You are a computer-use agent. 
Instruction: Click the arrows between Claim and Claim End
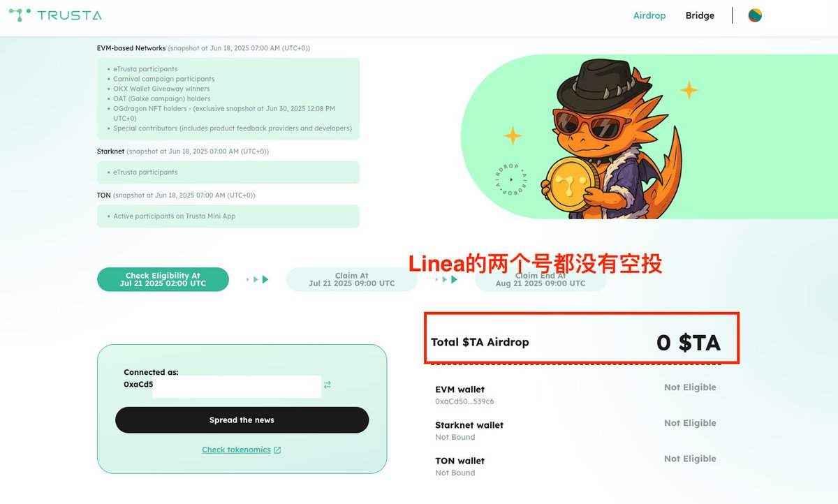click(446, 279)
